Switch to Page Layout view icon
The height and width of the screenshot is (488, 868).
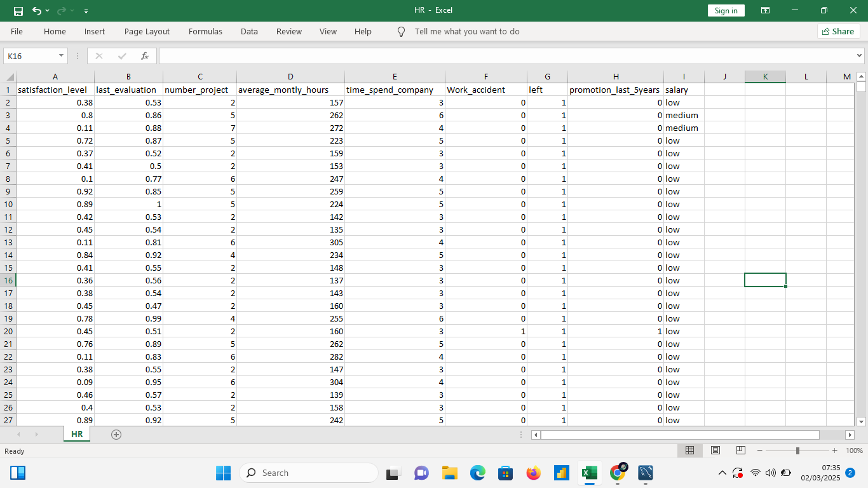715,451
